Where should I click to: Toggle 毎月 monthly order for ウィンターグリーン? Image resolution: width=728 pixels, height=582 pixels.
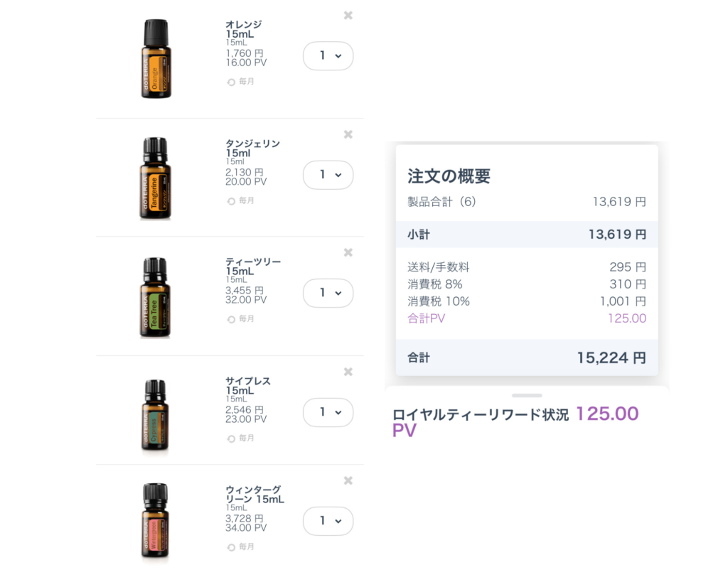point(231,547)
